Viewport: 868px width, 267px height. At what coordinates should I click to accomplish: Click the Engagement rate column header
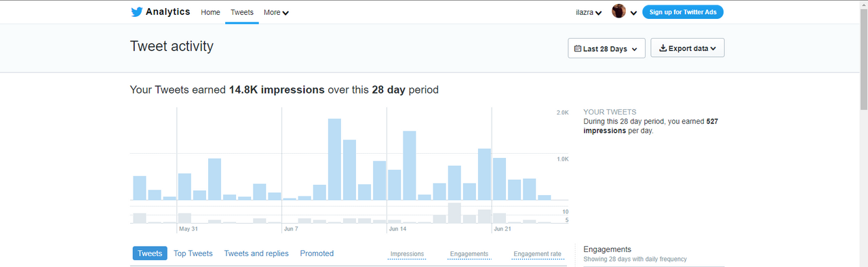pyautogui.click(x=537, y=254)
